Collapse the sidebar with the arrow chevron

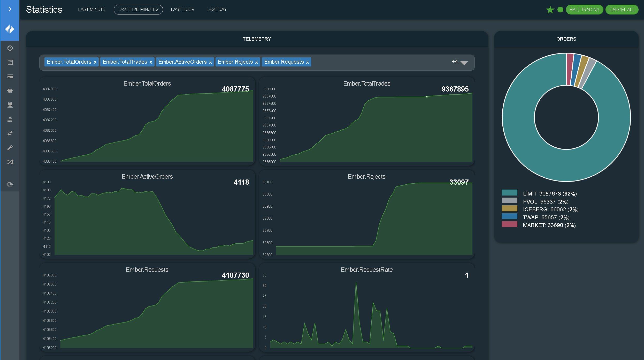(x=10, y=9)
